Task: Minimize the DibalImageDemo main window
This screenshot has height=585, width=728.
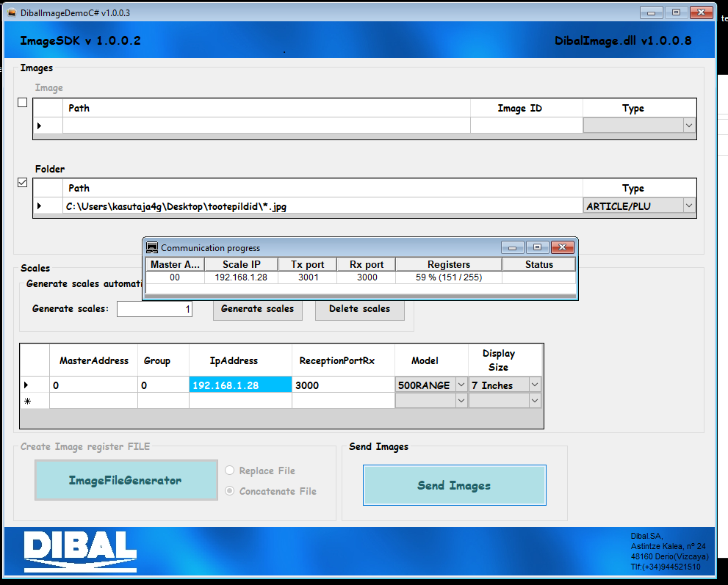Action: point(652,12)
